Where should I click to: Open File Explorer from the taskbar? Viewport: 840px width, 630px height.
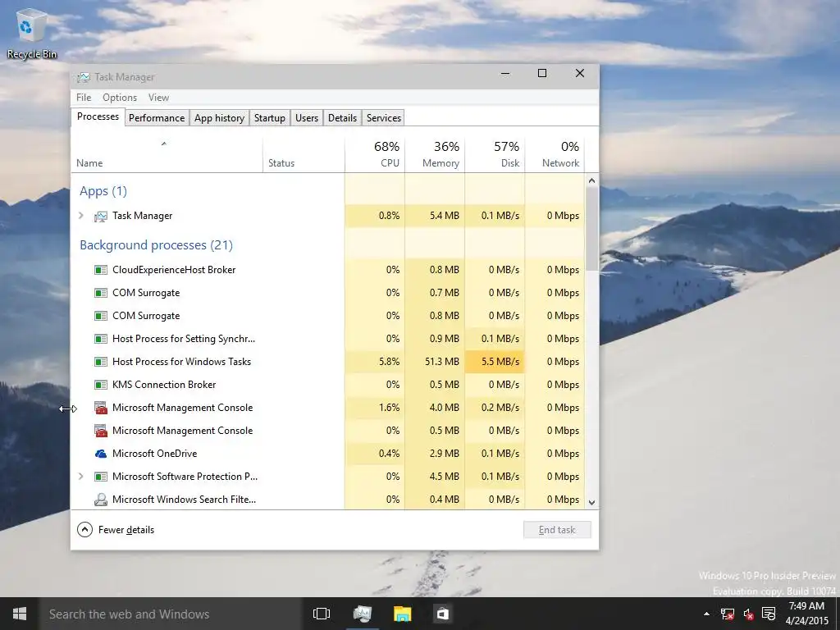click(x=402, y=614)
